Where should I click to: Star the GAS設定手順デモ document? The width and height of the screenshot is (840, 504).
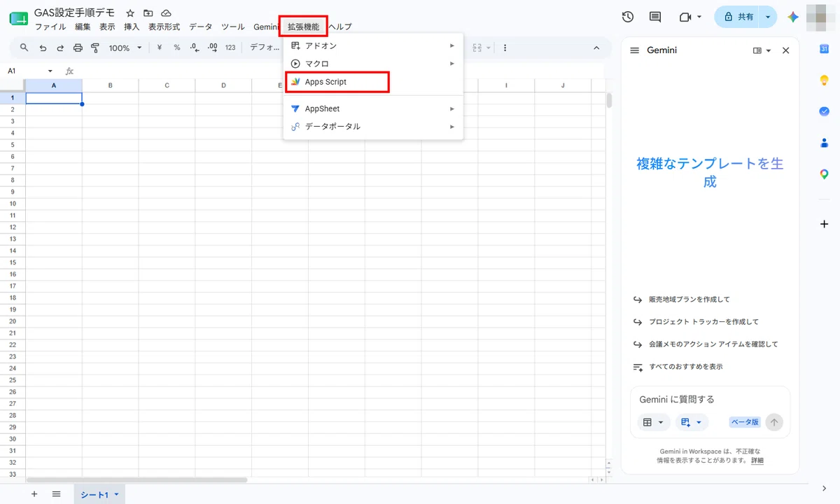click(x=130, y=13)
